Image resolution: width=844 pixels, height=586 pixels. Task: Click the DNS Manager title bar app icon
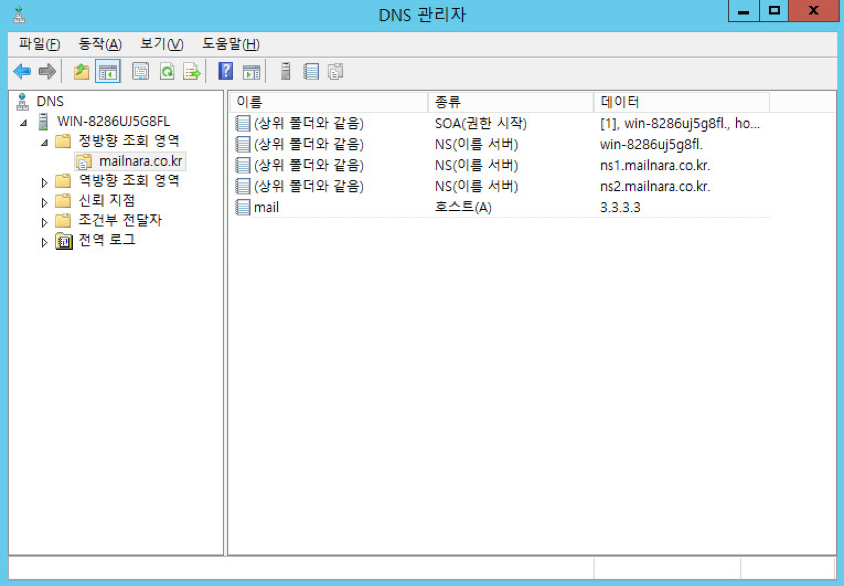click(x=19, y=15)
